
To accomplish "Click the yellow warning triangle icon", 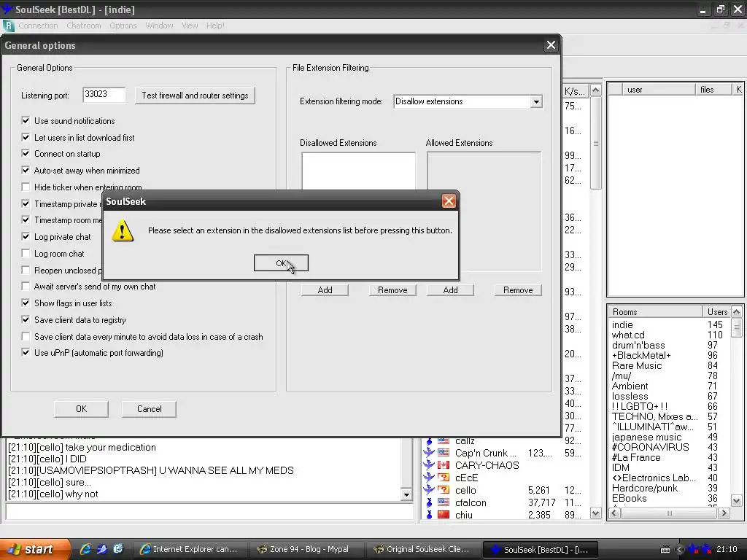I will (x=123, y=231).
